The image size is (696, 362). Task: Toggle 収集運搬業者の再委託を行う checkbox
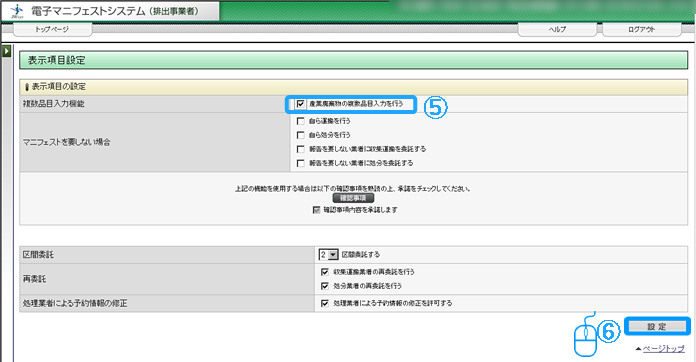pos(325,272)
